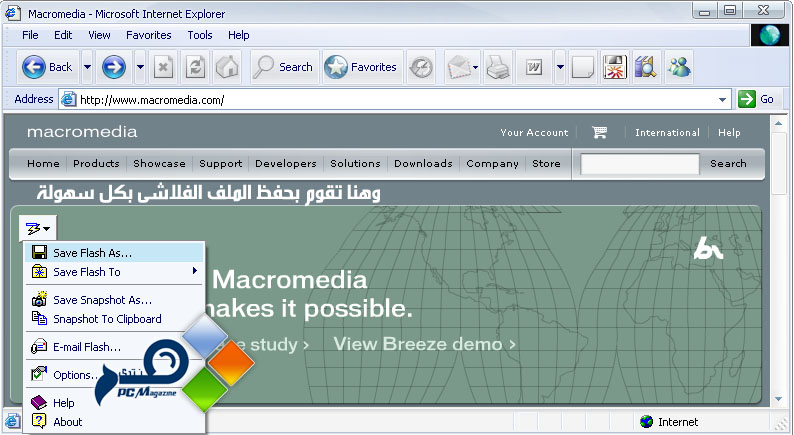
Task: Open the Favorites star toolbar button
Action: click(x=361, y=67)
